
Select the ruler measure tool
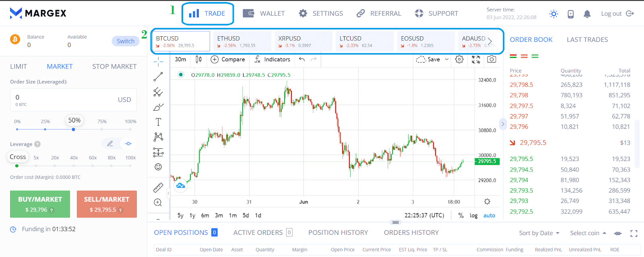coord(158,187)
